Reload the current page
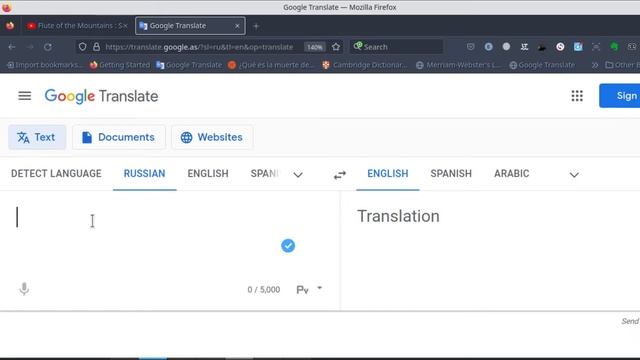 point(48,47)
